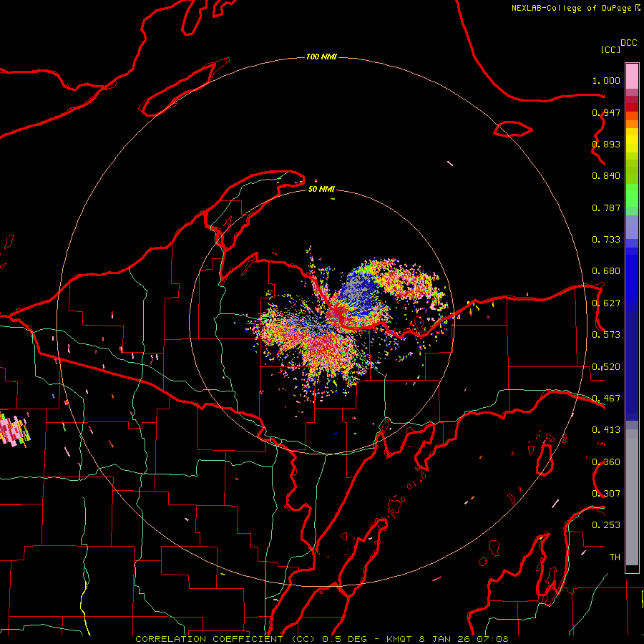
Task: Pick the bright green colorbar segment
Action: [632, 195]
